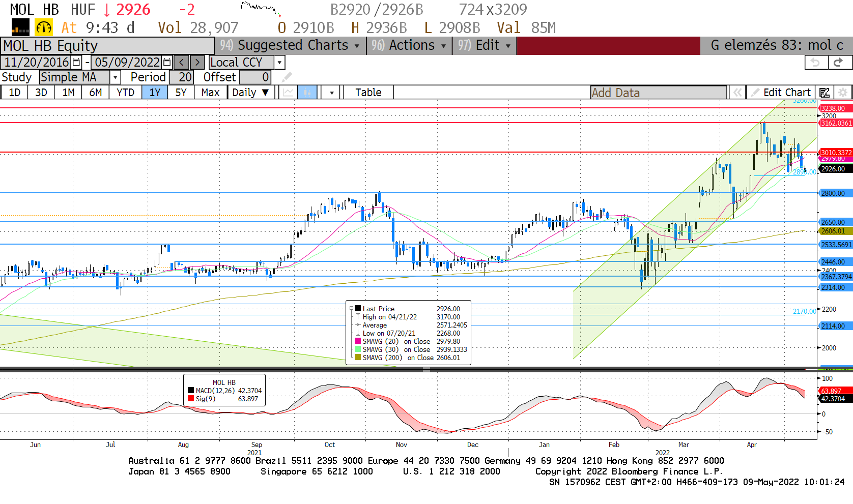Collapse panel with double left chevron
Image resolution: width=853 pixels, height=504 pixels.
(x=737, y=93)
